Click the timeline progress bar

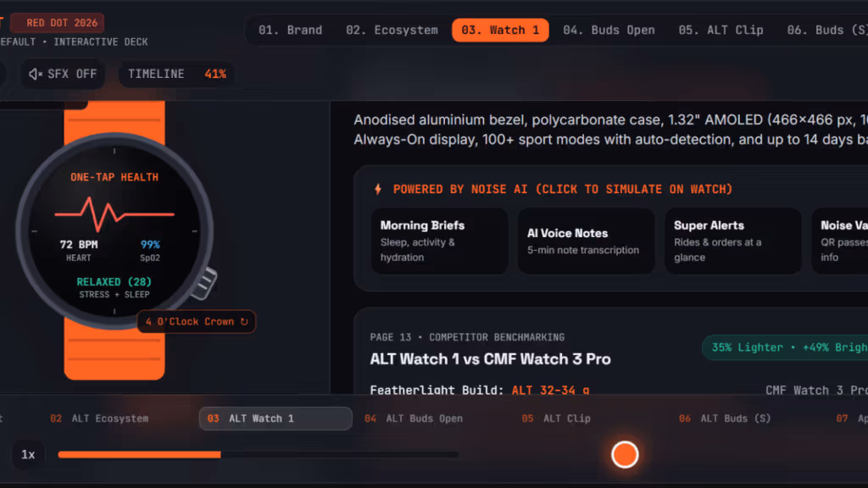[x=258, y=455]
